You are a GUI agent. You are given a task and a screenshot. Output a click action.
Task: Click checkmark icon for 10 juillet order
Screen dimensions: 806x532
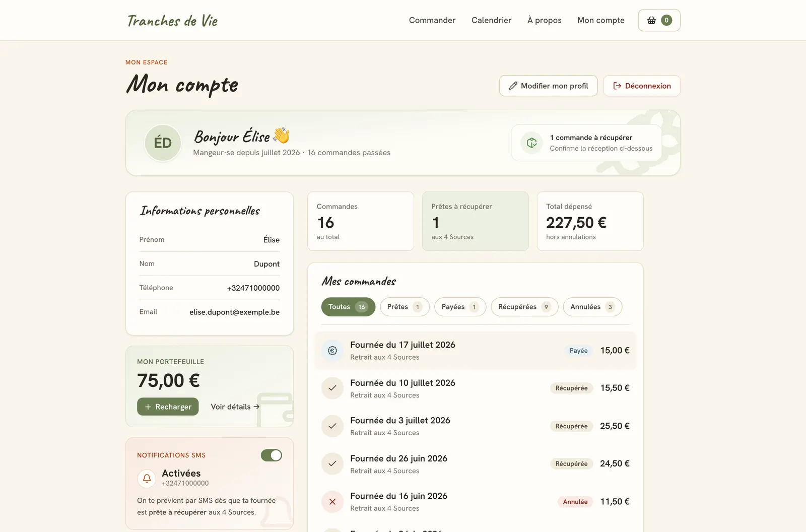(332, 388)
